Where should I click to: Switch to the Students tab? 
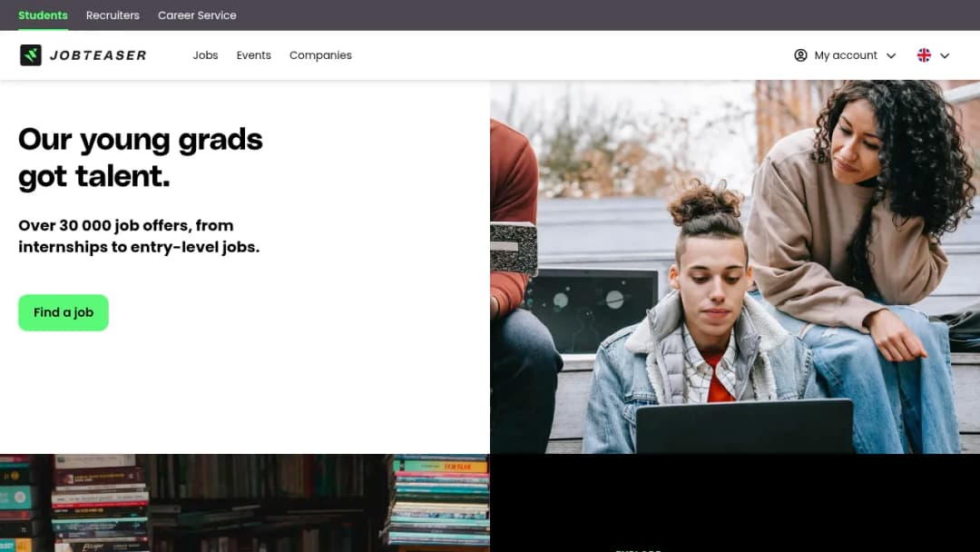[43, 15]
